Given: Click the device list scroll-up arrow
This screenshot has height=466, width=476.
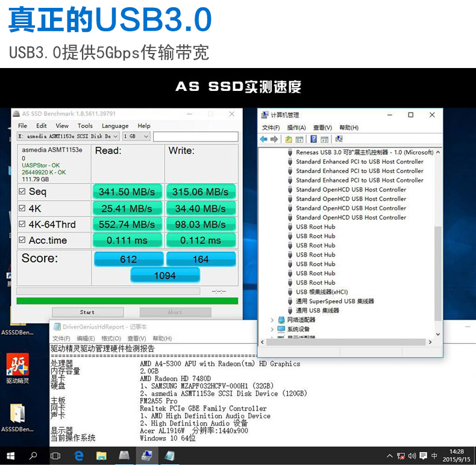Looking at the screenshot, I should coord(438,152).
